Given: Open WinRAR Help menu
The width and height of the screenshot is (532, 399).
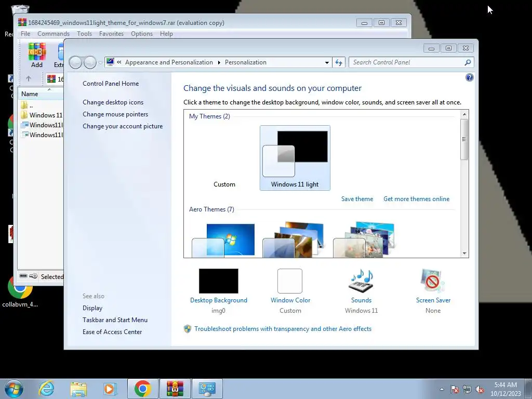Looking at the screenshot, I should point(166,34).
